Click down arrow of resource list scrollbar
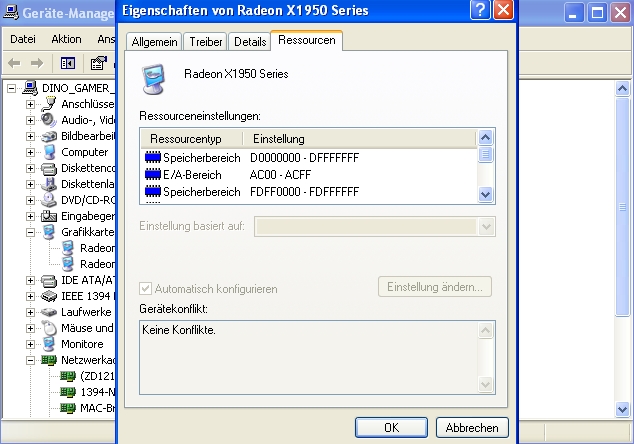 click(x=485, y=195)
